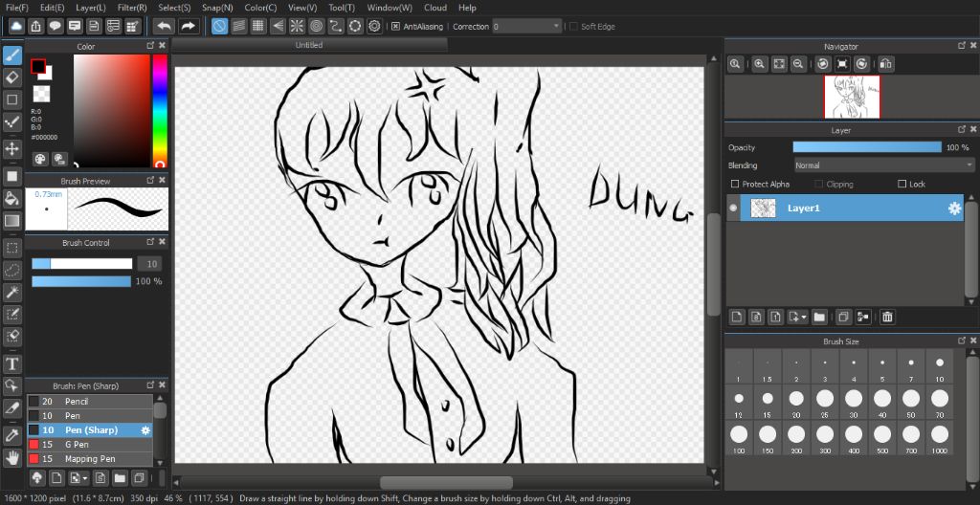Open snap settings gear in toolbar
Screen dimensions: 980x505
pos(374,26)
